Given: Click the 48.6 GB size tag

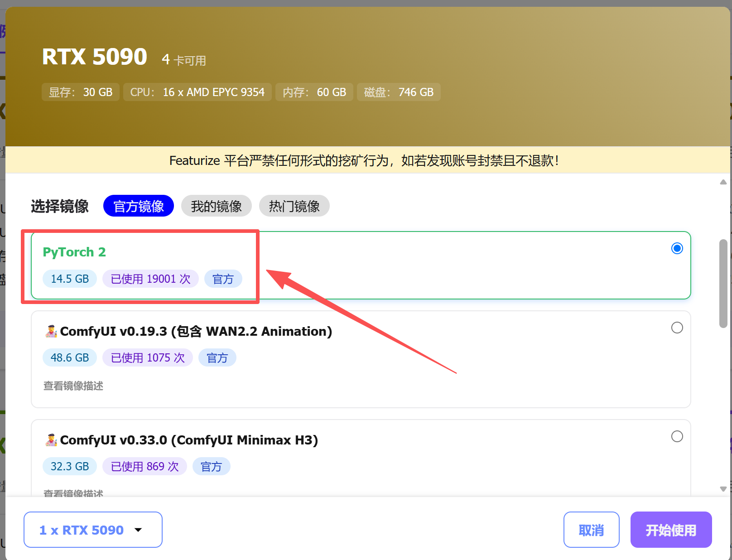Looking at the screenshot, I should (70, 357).
